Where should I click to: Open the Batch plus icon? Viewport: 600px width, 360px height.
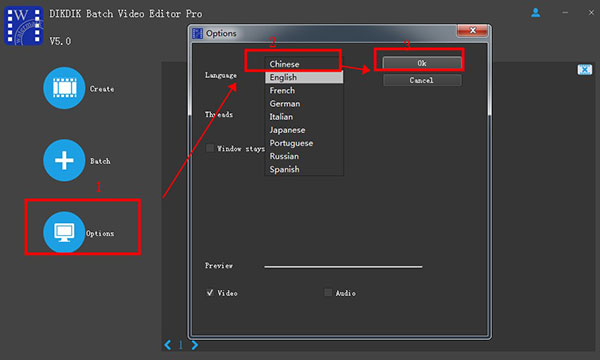click(x=64, y=160)
